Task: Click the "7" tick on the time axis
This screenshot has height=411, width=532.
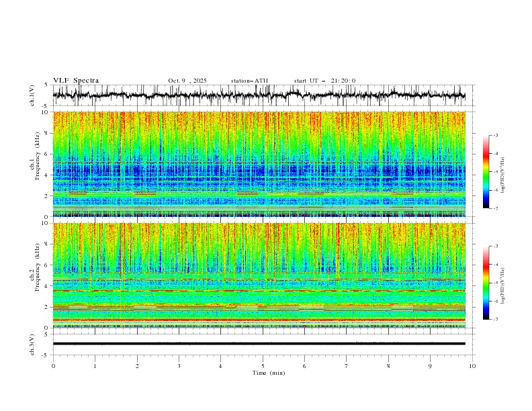Action: coord(347,366)
